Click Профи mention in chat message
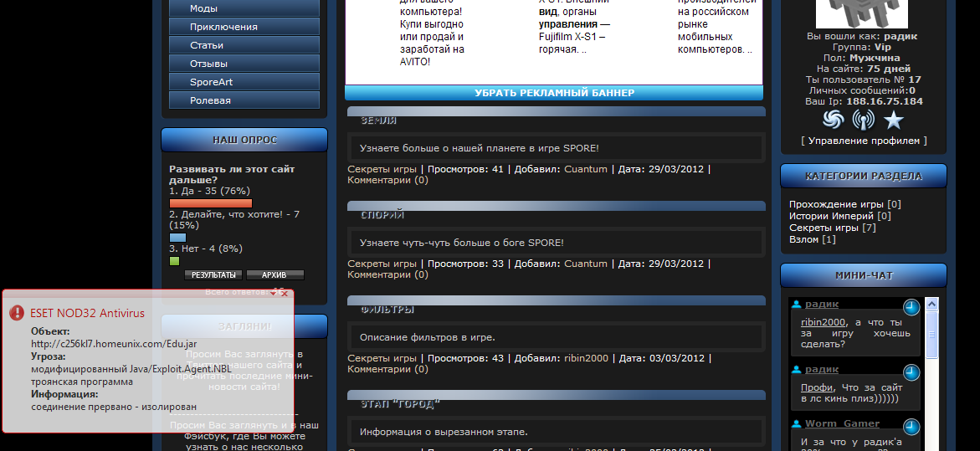 pyautogui.click(x=817, y=387)
